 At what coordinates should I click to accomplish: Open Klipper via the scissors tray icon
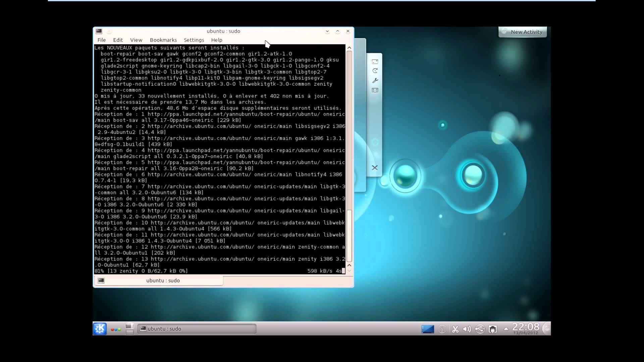click(x=455, y=329)
